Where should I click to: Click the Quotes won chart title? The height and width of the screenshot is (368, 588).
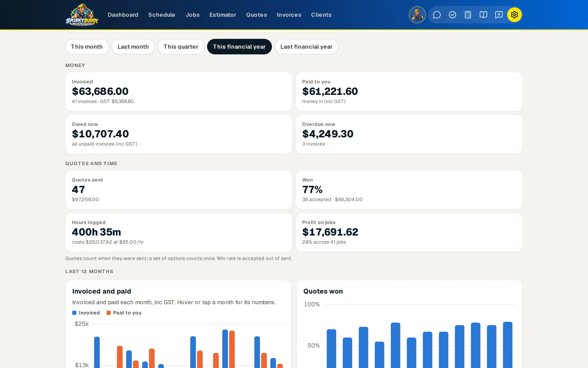(323, 291)
